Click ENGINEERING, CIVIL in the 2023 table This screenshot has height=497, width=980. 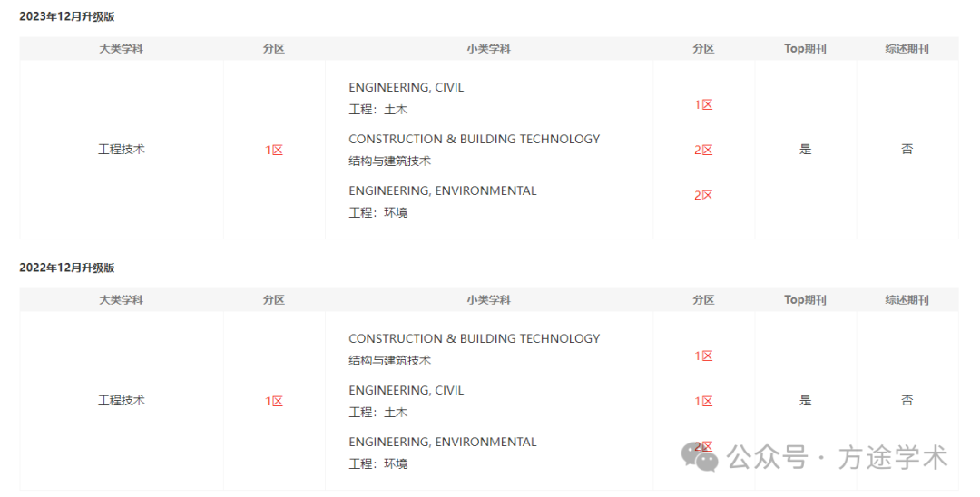[x=407, y=87]
